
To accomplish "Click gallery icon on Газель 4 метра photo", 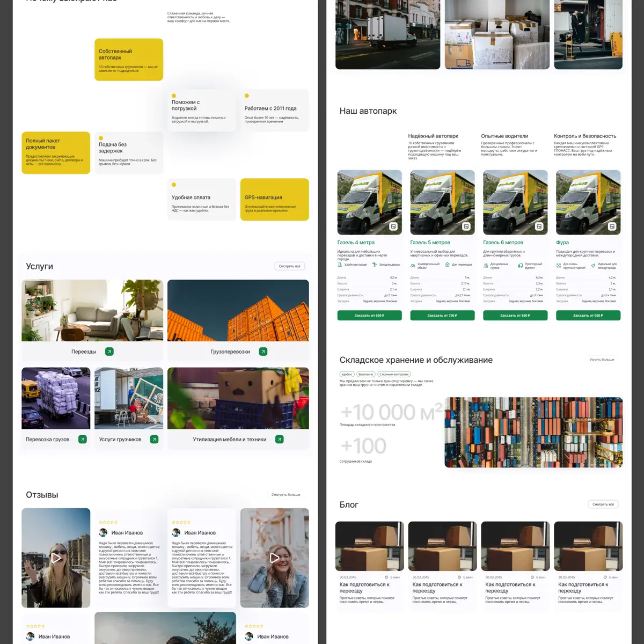I will click(x=393, y=226).
